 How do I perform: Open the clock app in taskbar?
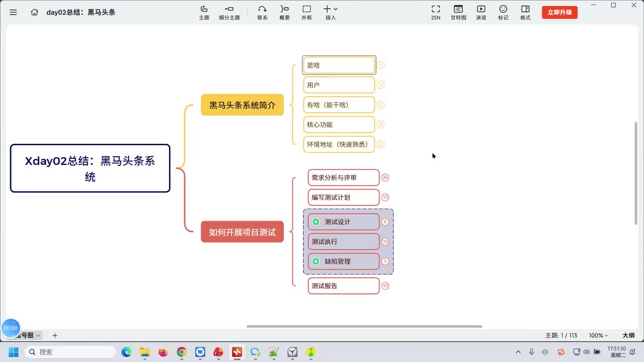coord(292,352)
